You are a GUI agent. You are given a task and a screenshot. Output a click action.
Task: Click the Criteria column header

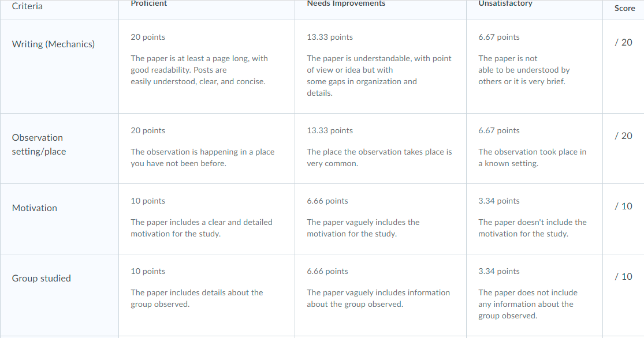pos(27,6)
